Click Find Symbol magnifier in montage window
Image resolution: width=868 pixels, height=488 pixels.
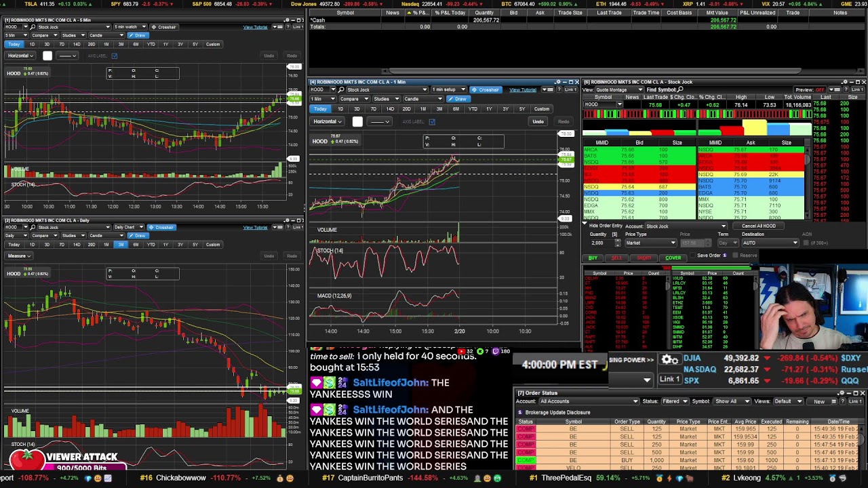680,89
